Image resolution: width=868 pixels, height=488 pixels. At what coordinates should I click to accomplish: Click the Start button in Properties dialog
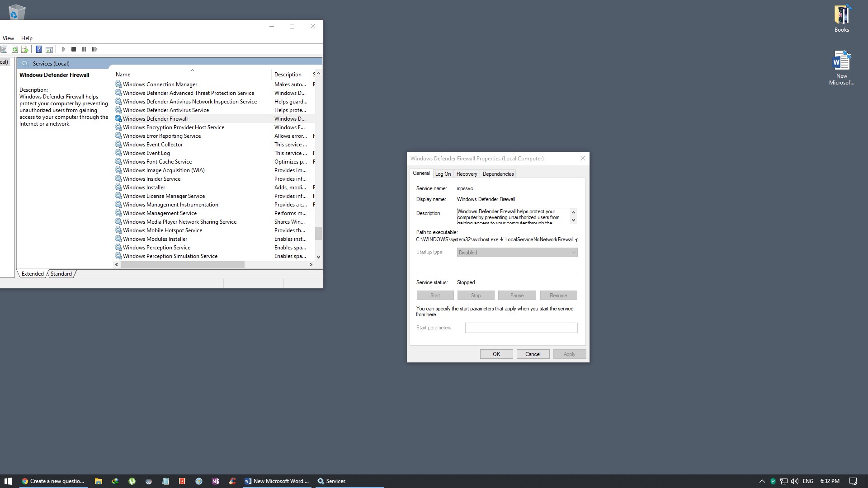435,296
